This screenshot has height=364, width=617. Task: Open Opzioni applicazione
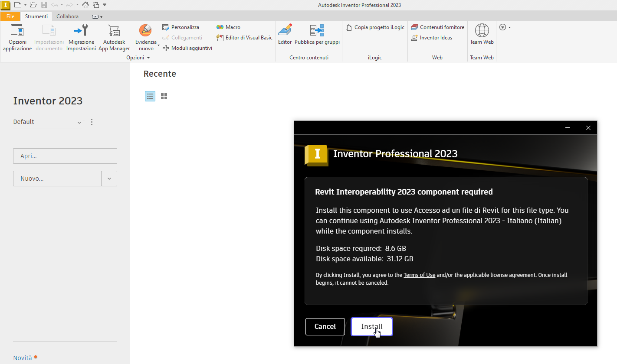(x=17, y=38)
